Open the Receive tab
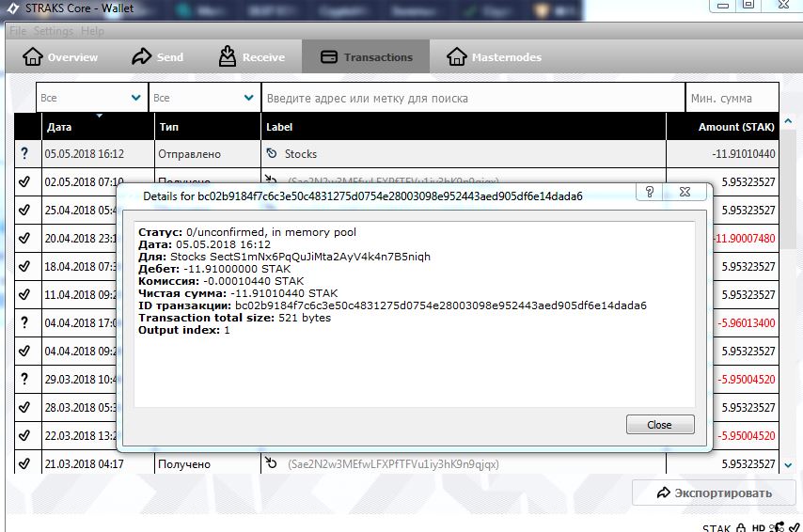This screenshot has width=803, height=532. 251,56
